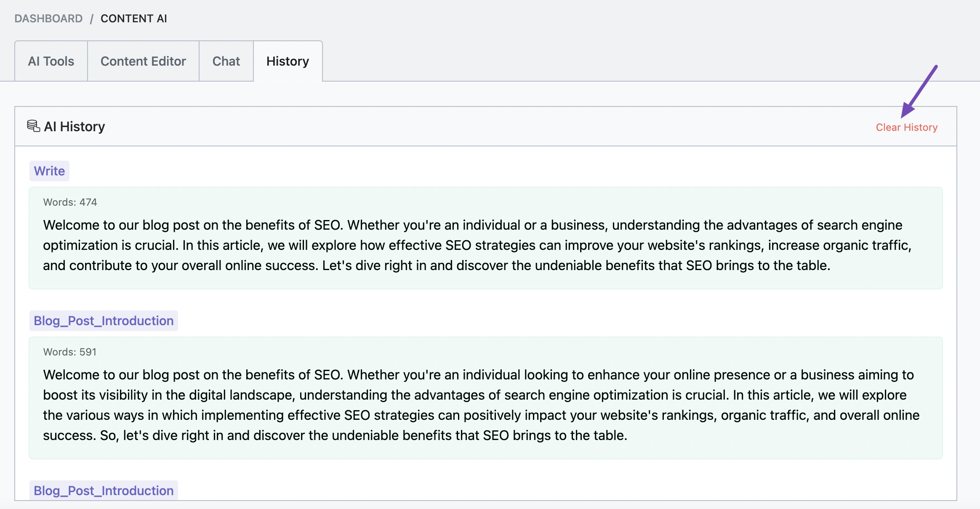This screenshot has height=509, width=980.
Task: Click the first Blog_Post_Introduction tag
Action: pyautogui.click(x=104, y=321)
